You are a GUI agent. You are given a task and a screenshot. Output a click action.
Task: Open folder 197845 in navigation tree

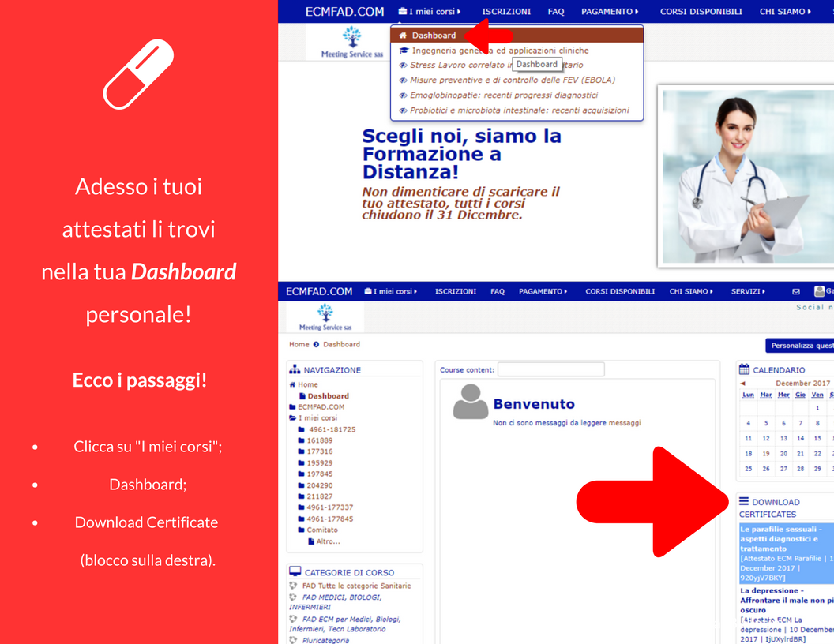click(319, 474)
